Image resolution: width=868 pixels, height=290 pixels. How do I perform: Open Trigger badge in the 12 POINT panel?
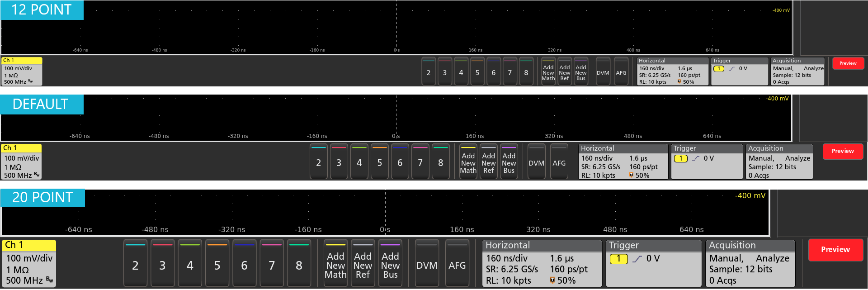click(x=740, y=71)
